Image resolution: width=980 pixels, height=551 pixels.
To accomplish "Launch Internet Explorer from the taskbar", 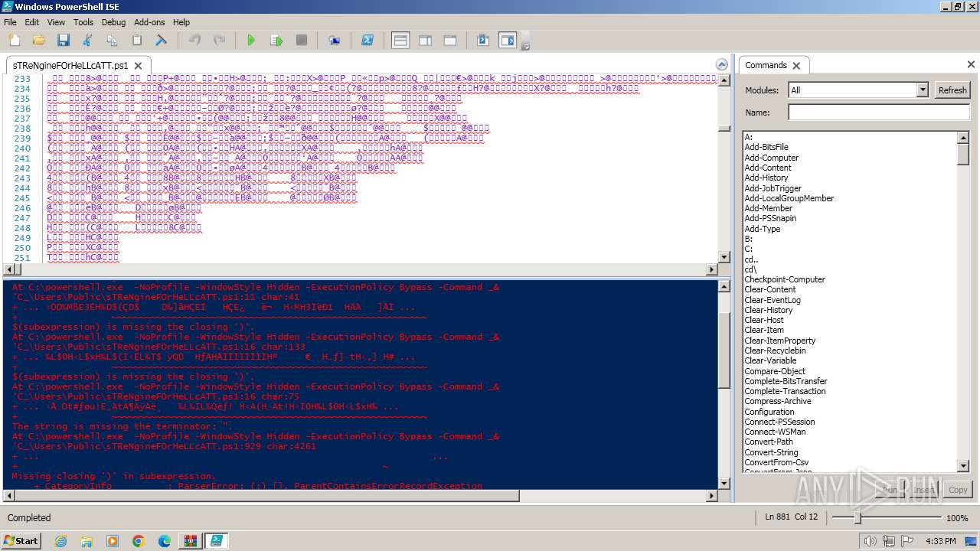I will 60,541.
